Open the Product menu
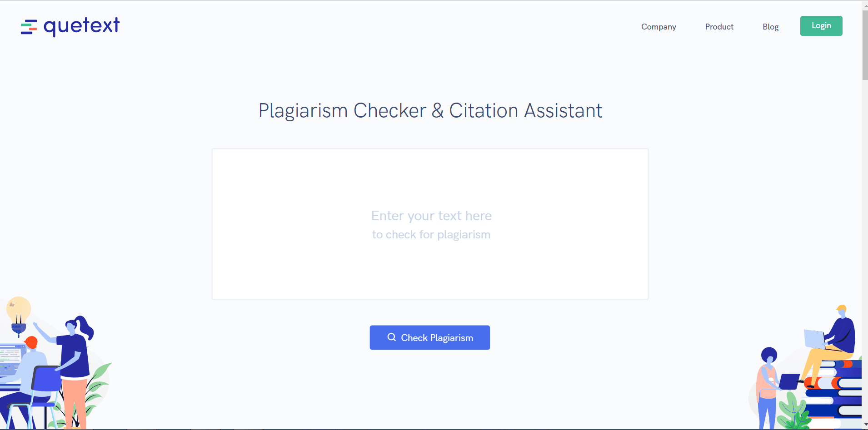This screenshot has width=868, height=430. click(x=719, y=27)
